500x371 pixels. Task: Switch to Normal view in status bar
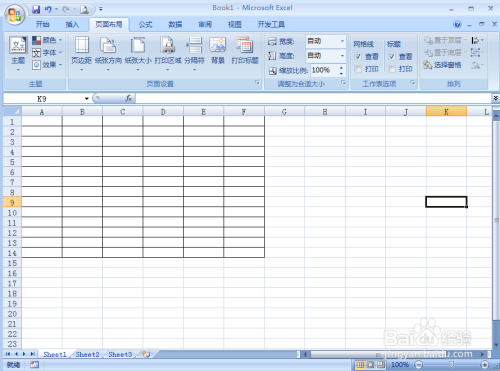pyautogui.click(x=360, y=365)
